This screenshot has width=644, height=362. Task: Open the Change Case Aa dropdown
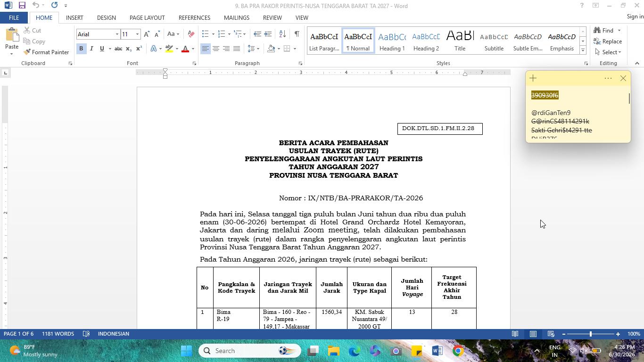(173, 34)
